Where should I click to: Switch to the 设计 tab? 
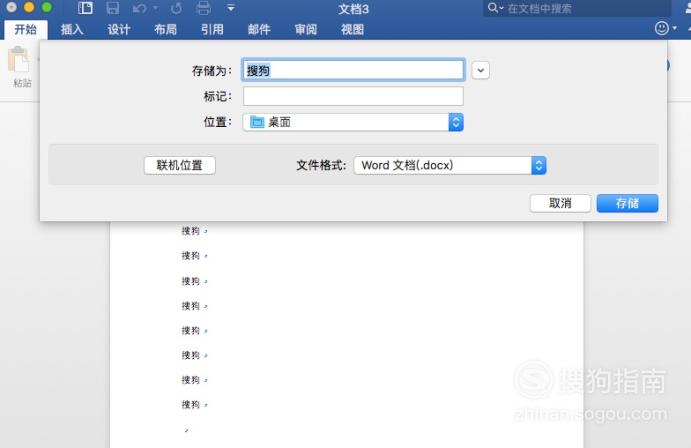119,30
